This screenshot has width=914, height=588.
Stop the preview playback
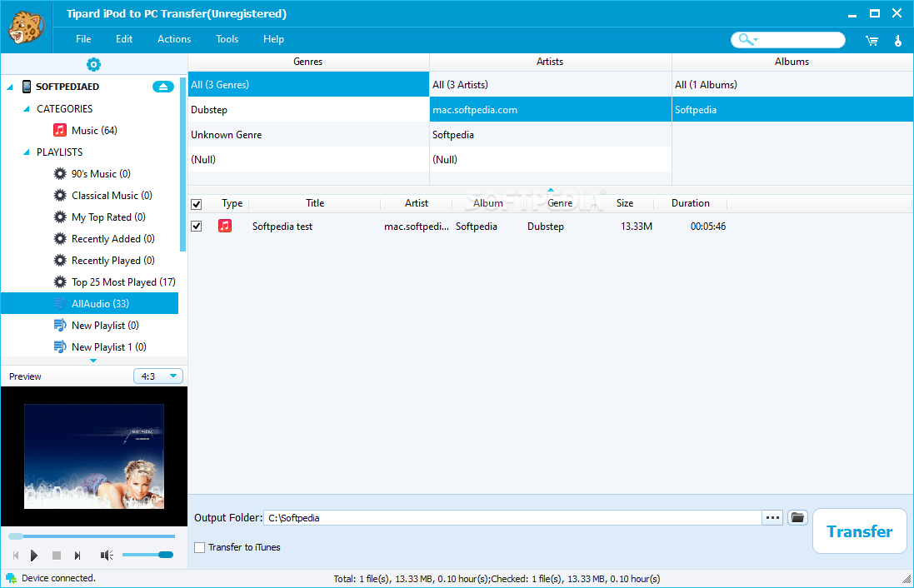[57, 556]
